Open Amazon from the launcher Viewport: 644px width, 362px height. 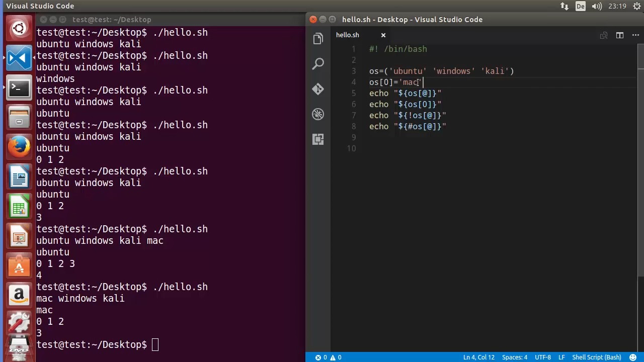coord(19,295)
